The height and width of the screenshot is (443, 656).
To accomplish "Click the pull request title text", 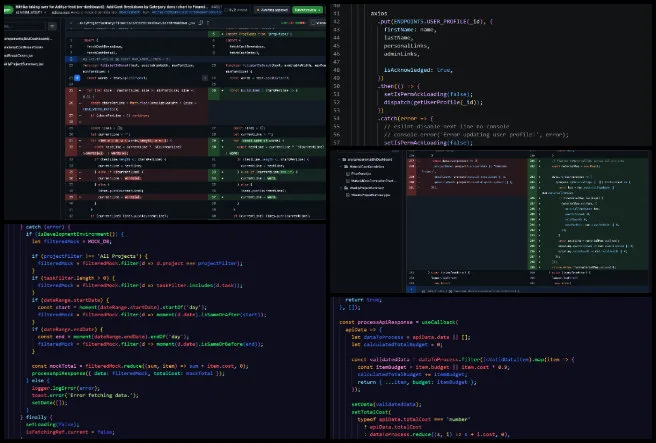I will [113, 7].
